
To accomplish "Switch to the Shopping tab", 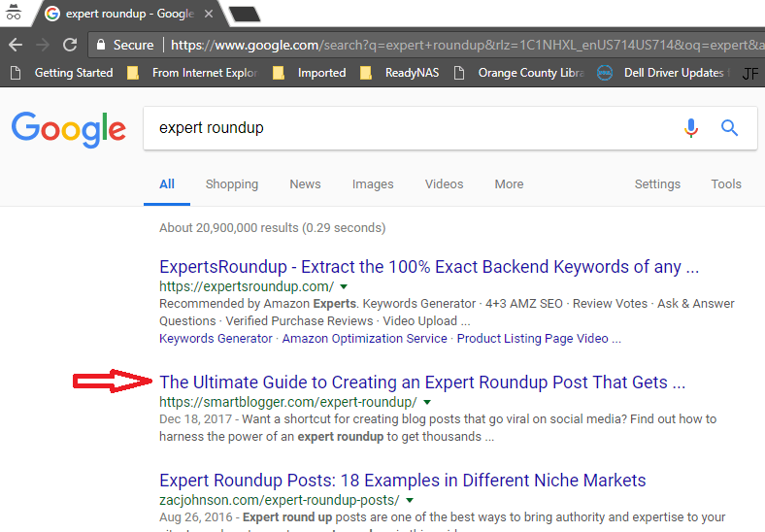I will (232, 184).
